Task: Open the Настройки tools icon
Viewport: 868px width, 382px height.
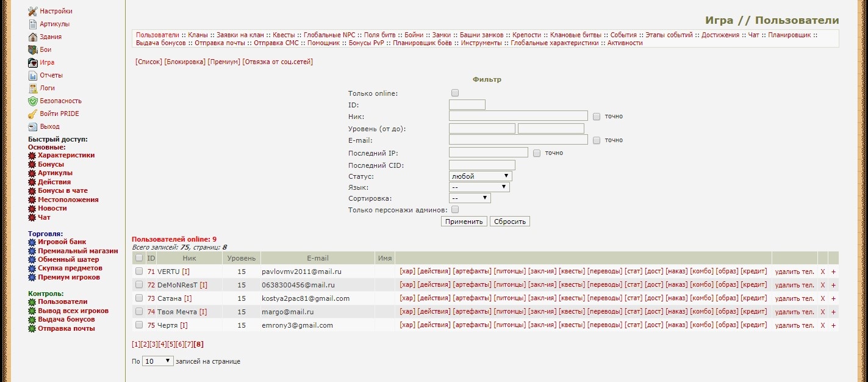Action: point(33,11)
